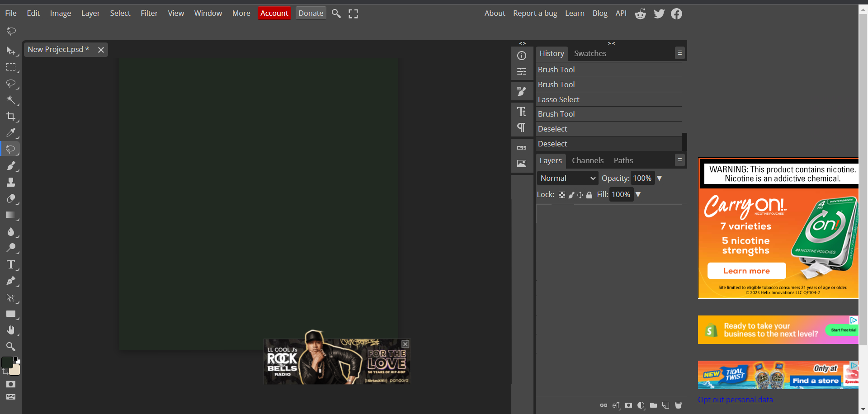Enable full layer lock

click(590, 195)
